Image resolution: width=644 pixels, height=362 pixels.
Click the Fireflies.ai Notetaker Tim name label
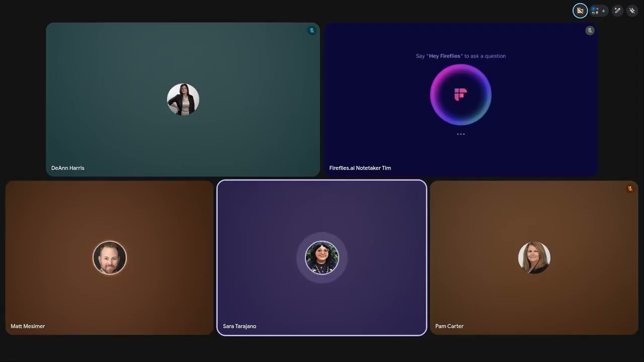pos(360,168)
